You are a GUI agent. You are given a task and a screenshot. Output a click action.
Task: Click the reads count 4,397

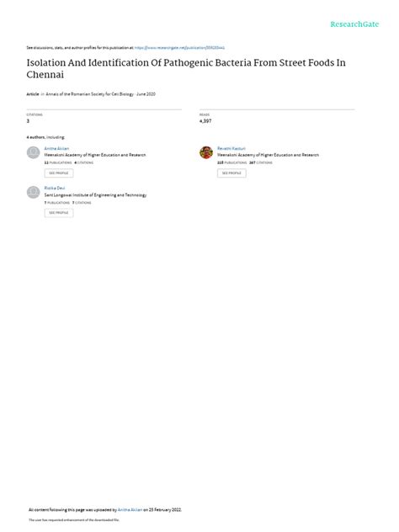(x=205, y=120)
